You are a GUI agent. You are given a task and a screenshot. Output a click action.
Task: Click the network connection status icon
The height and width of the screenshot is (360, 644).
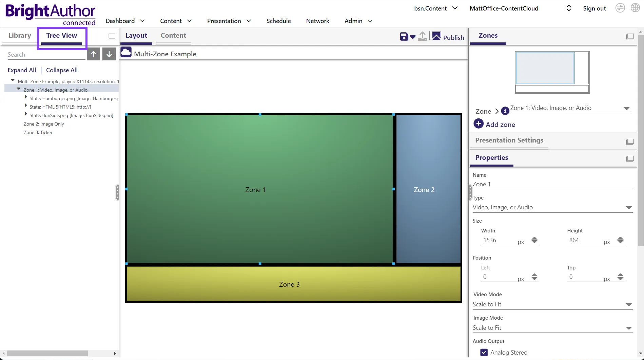pos(620,8)
